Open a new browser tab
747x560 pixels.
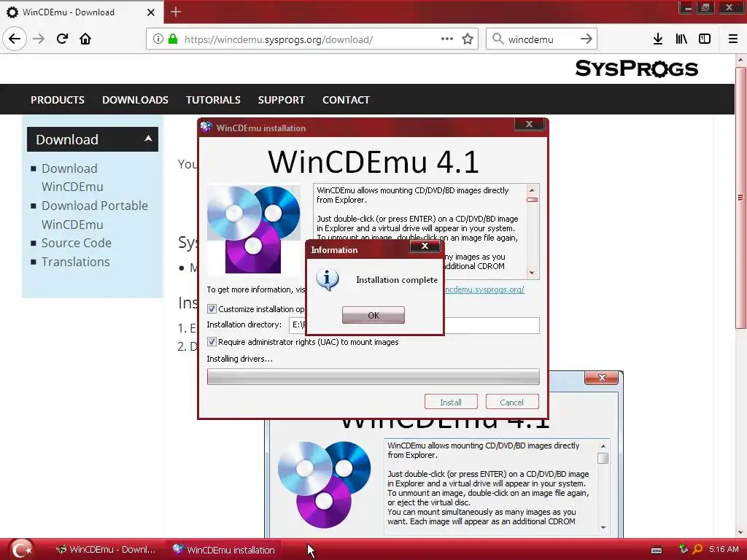tap(176, 12)
